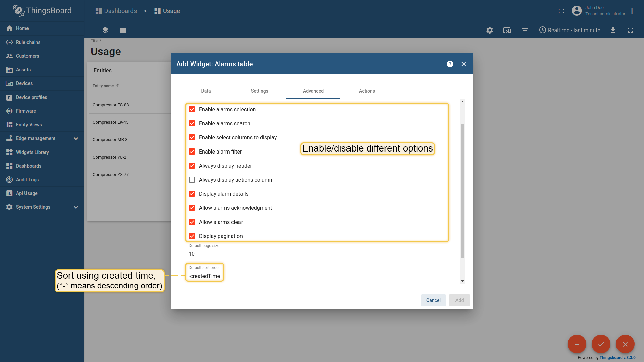The image size is (644, 362).
Task: Click scrollbar up arrow in dialog
Action: point(462,102)
